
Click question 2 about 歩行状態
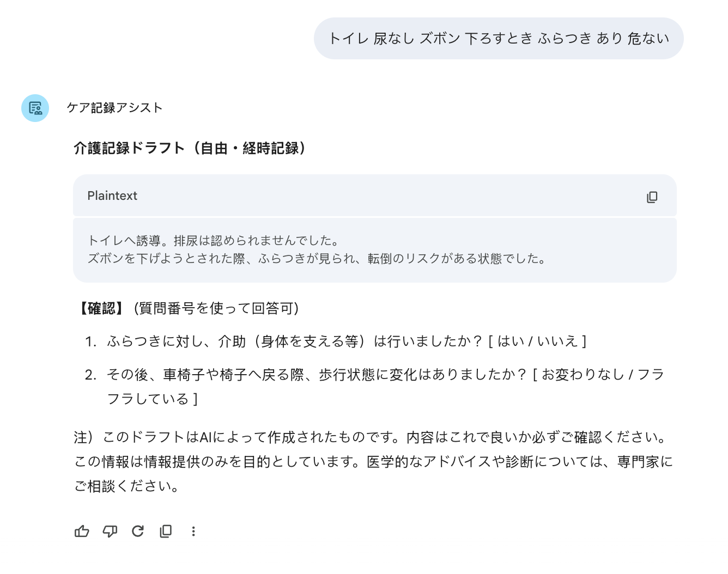click(x=316, y=375)
